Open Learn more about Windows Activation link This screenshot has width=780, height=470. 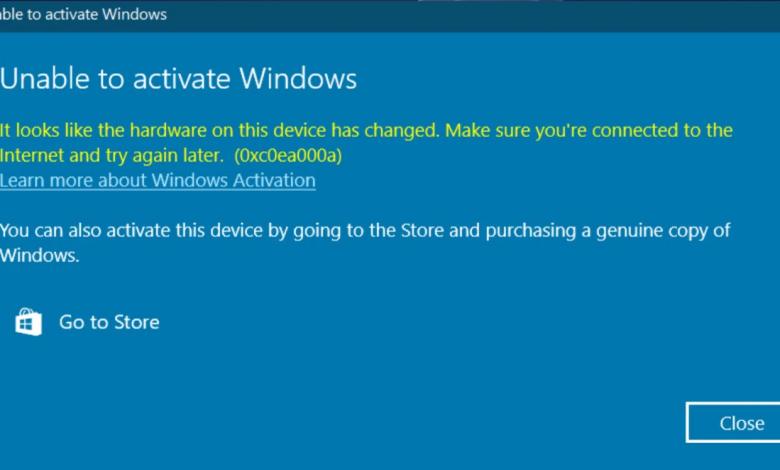coord(158,180)
